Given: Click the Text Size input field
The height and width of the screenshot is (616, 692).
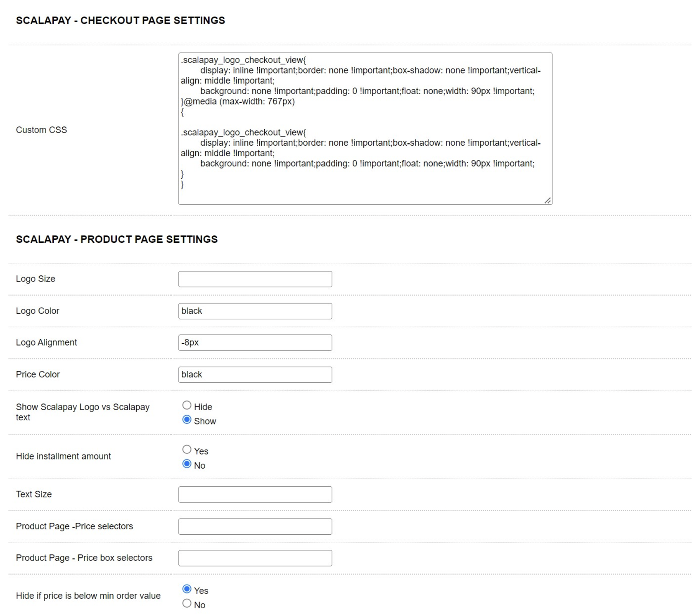Looking at the screenshot, I should click(x=255, y=495).
